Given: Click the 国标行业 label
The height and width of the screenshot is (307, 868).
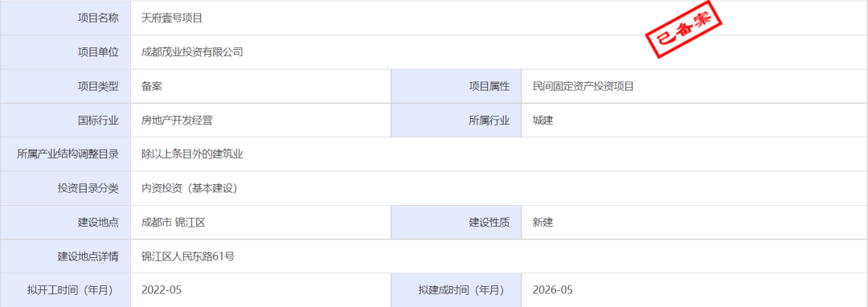Looking at the screenshot, I should [x=98, y=121].
